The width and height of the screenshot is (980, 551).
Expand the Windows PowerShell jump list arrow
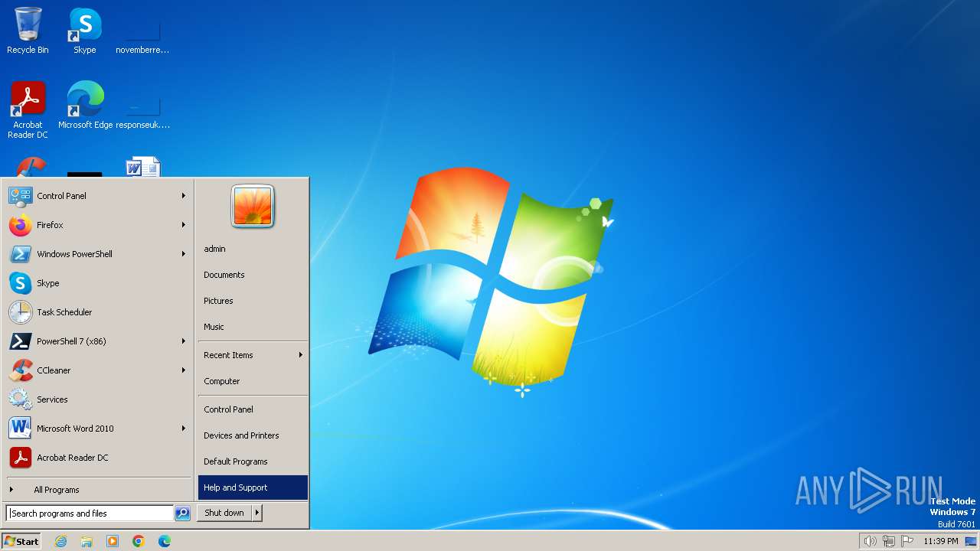coord(184,254)
